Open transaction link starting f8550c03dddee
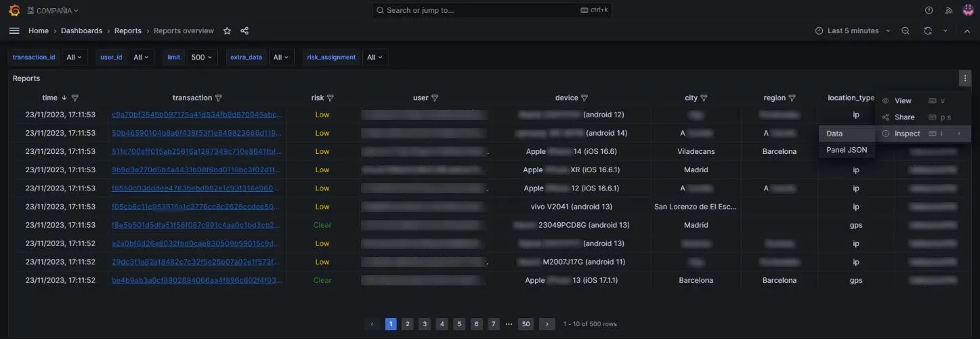 (x=196, y=188)
